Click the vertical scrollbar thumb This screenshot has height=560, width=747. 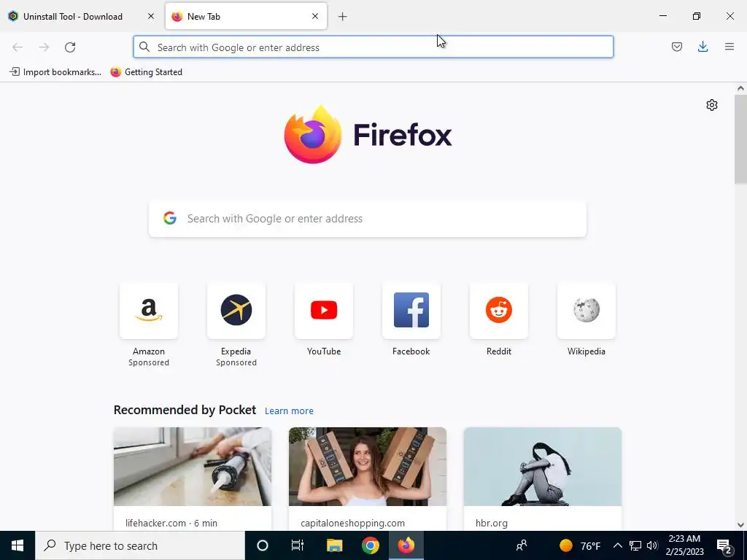pos(740,139)
